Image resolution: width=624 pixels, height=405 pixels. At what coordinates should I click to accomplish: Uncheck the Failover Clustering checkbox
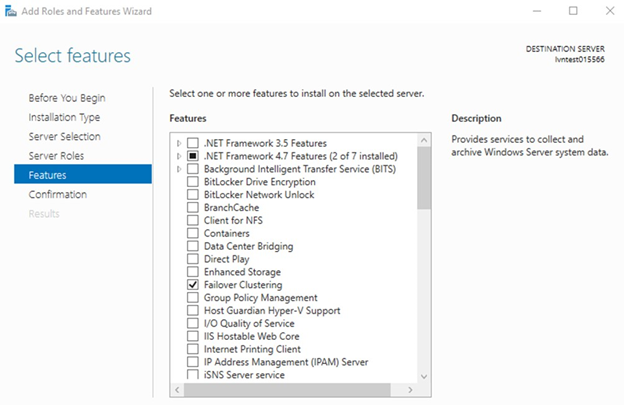(193, 285)
